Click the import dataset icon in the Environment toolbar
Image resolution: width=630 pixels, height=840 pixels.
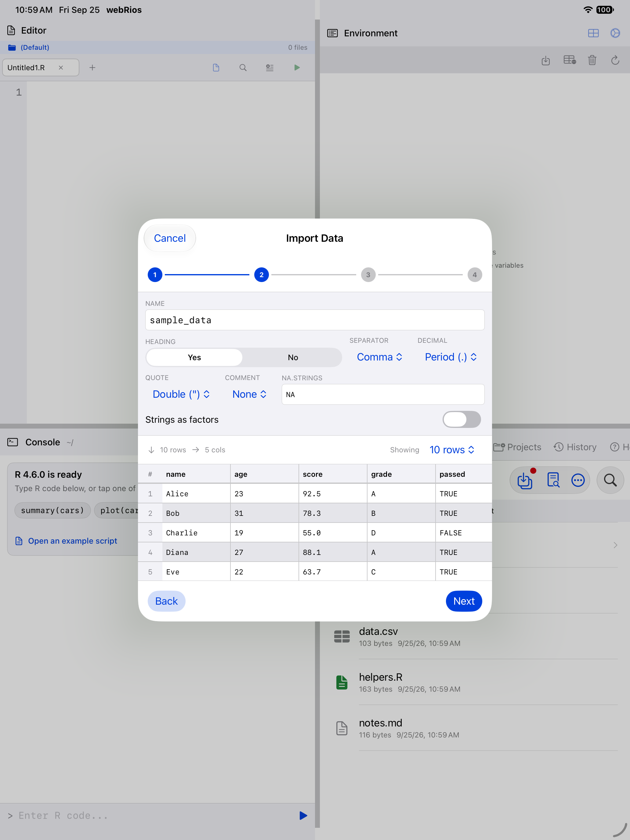pyautogui.click(x=546, y=60)
